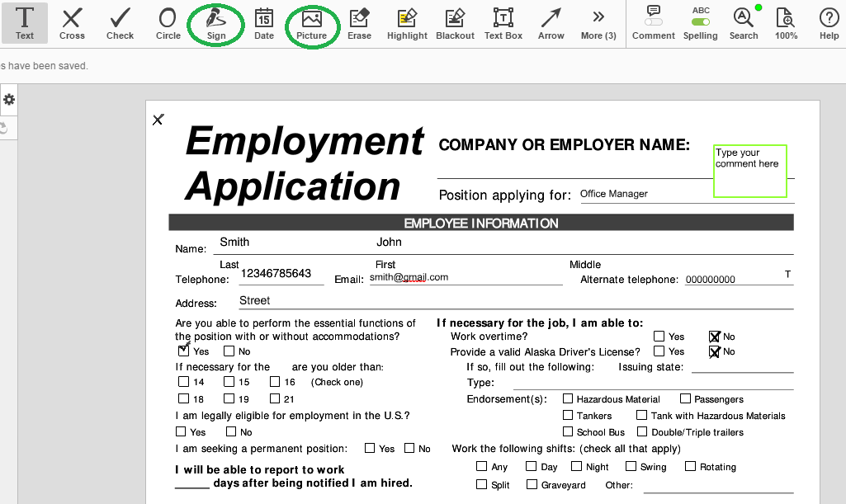Choose the Circle drawing tool
This screenshot has height=504, width=846.
coord(168,23)
